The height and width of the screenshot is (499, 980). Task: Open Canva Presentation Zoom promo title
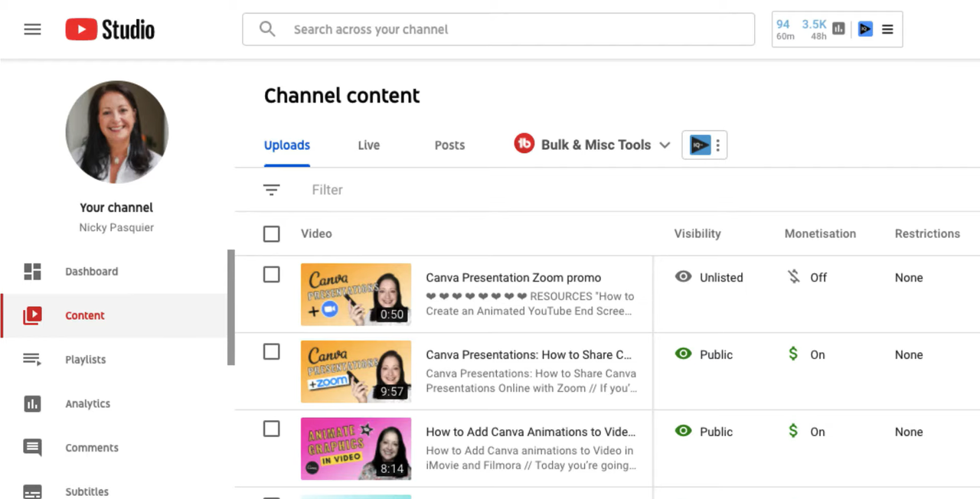click(x=513, y=278)
